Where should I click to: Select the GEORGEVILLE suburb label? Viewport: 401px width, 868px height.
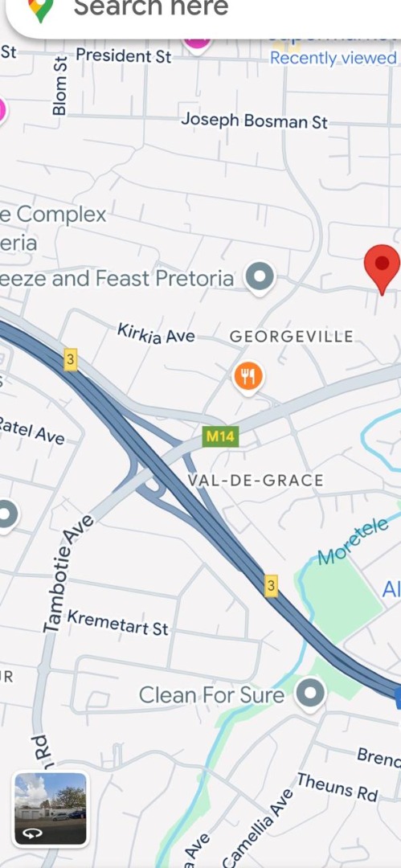[292, 337]
